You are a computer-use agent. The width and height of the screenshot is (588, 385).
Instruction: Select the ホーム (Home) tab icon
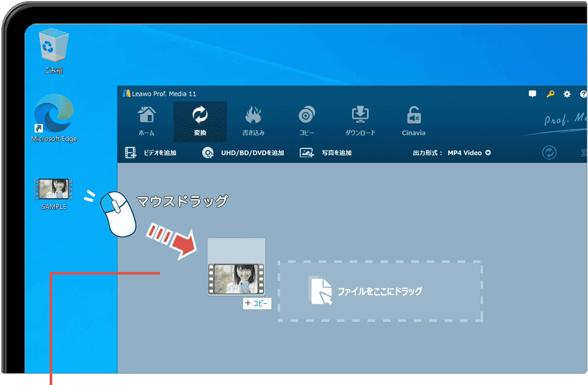(x=146, y=121)
